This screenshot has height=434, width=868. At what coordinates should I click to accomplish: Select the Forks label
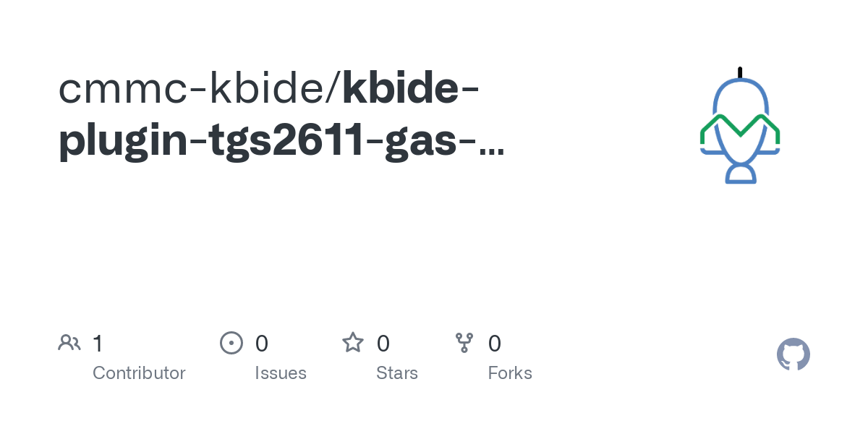(510, 373)
